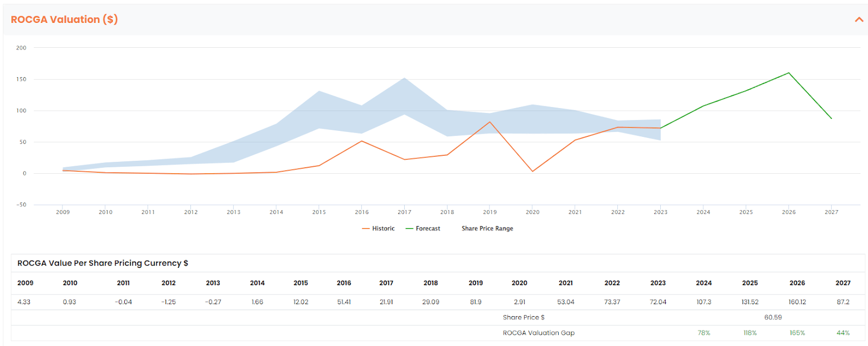Select the 2024 column header in table
This screenshot has width=868, height=346.
[704, 283]
